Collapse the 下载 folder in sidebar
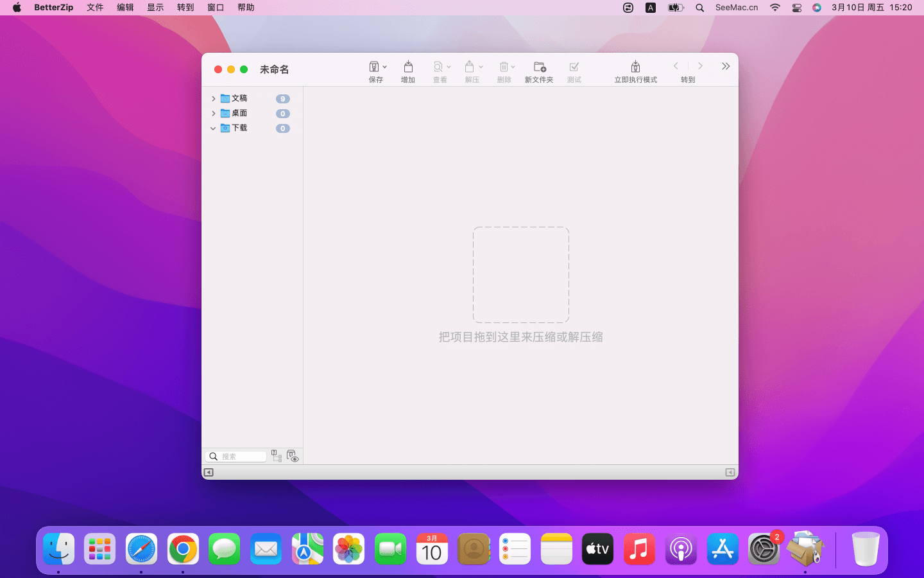 [214, 128]
